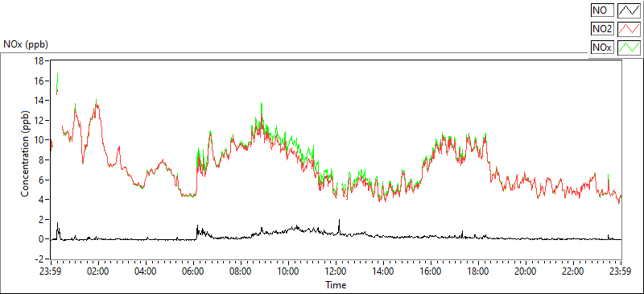This screenshot has width=644, height=294.
Task: Click the 04:00 time axis label
Action: pyautogui.click(x=146, y=271)
